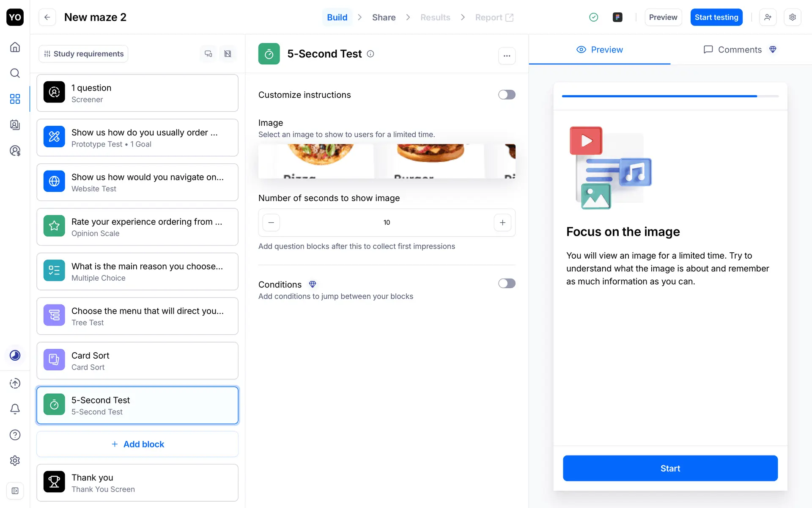Open the notifications bell icon
The image size is (812, 508).
coord(15,409)
